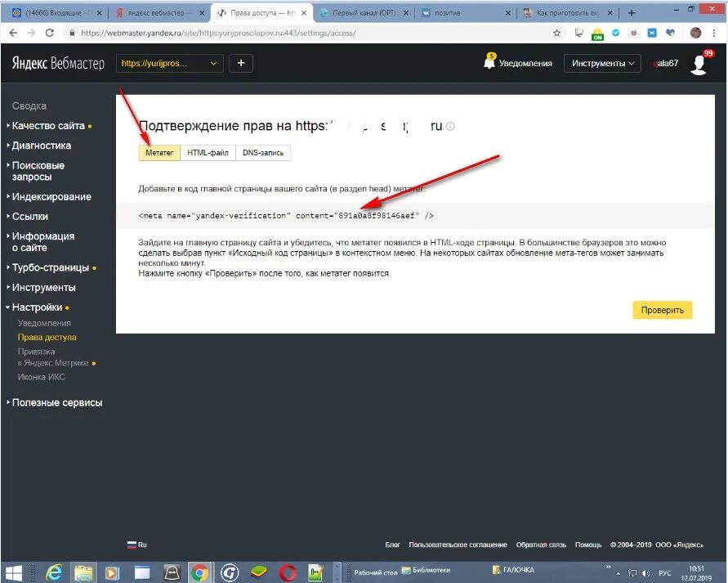
Task: Open Обратная связь footer link
Action: [541, 545]
